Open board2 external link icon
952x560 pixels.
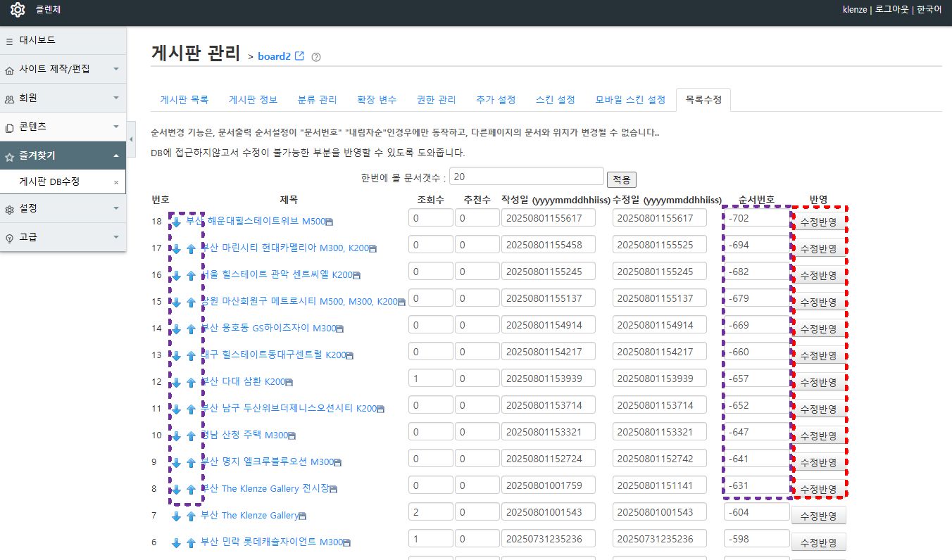click(x=299, y=56)
